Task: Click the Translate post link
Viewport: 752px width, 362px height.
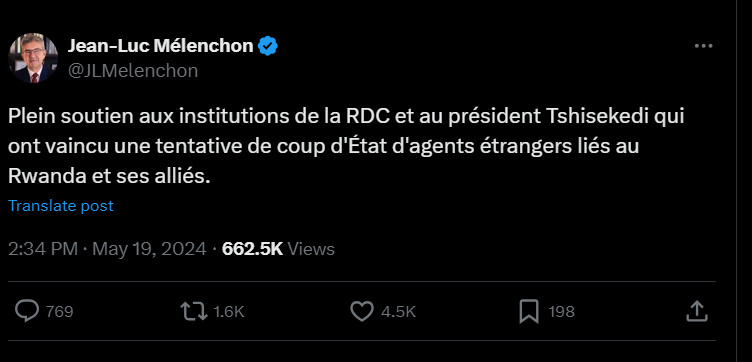Action: [x=61, y=206]
